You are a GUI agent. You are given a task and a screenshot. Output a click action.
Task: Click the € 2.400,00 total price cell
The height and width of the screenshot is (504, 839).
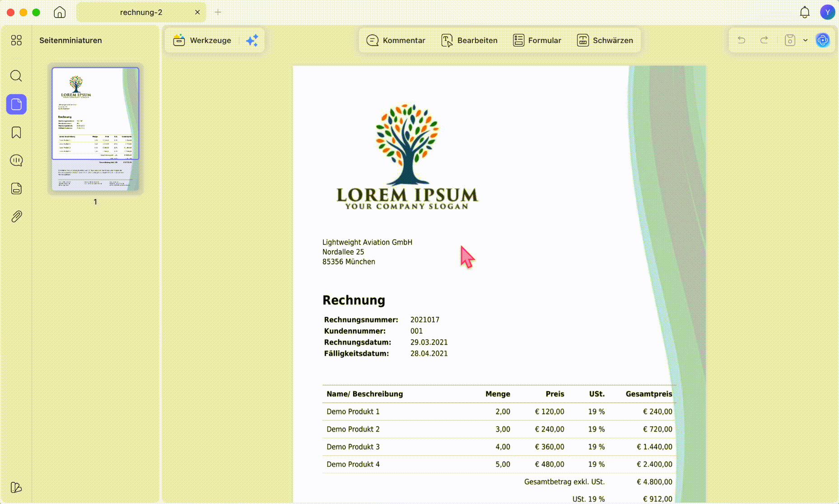(x=654, y=464)
